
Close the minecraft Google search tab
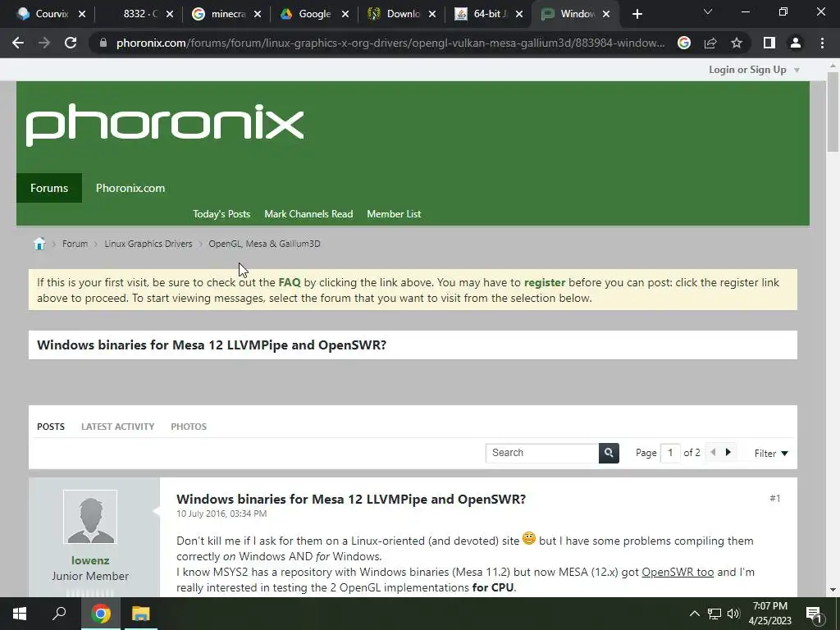[258, 14]
